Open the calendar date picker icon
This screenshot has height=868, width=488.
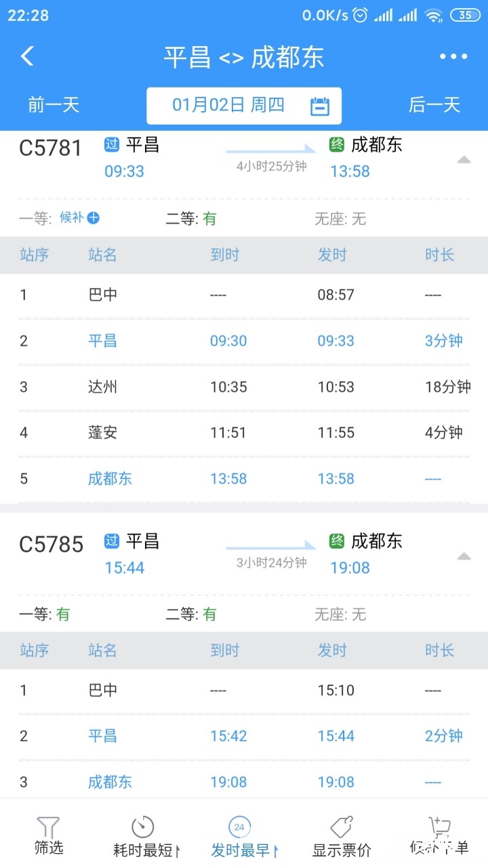tap(320, 106)
